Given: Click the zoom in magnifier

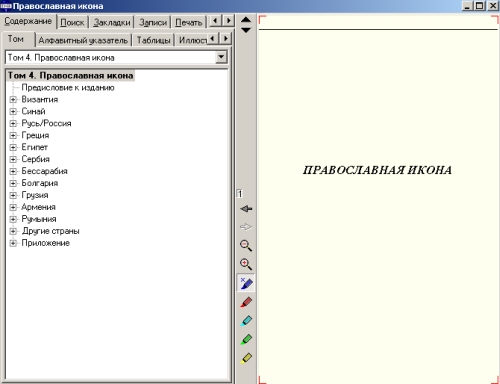Looking at the screenshot, I should click(x=246, y=264).
